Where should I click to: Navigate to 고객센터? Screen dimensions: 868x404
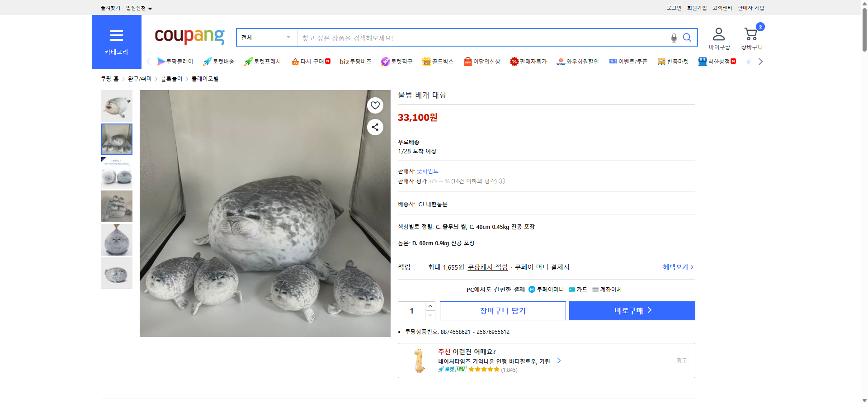722,8
